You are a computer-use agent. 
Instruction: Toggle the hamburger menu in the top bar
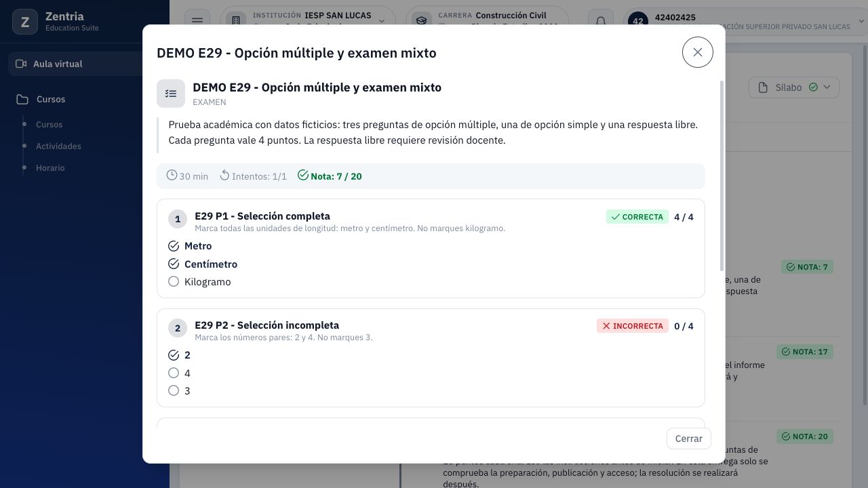197,21
